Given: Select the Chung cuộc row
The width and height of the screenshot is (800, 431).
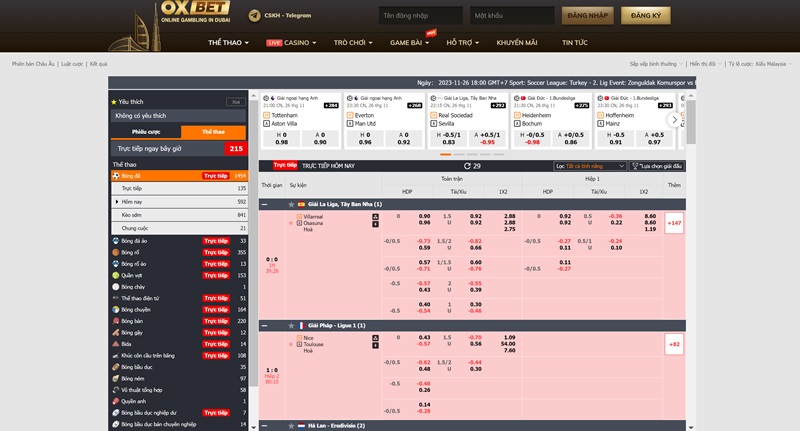Looking at the screenshot, I should (x=179, y=229).
